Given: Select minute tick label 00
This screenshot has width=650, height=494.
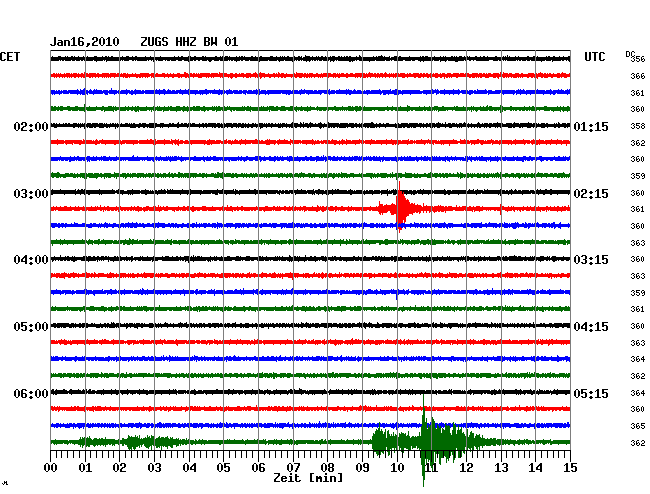Looking at the screenshot, I should [x=51, y=467].
